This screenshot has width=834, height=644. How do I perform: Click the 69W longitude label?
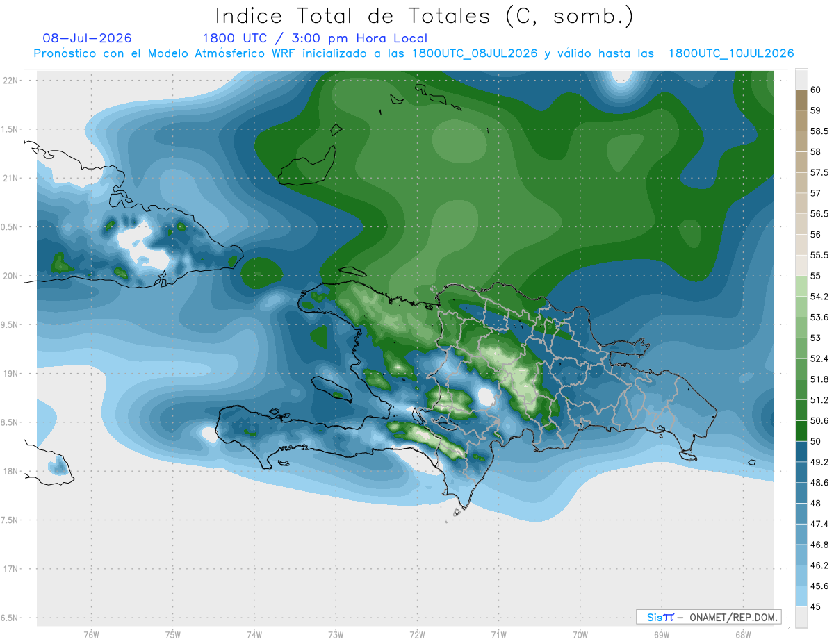pos(661,635)
